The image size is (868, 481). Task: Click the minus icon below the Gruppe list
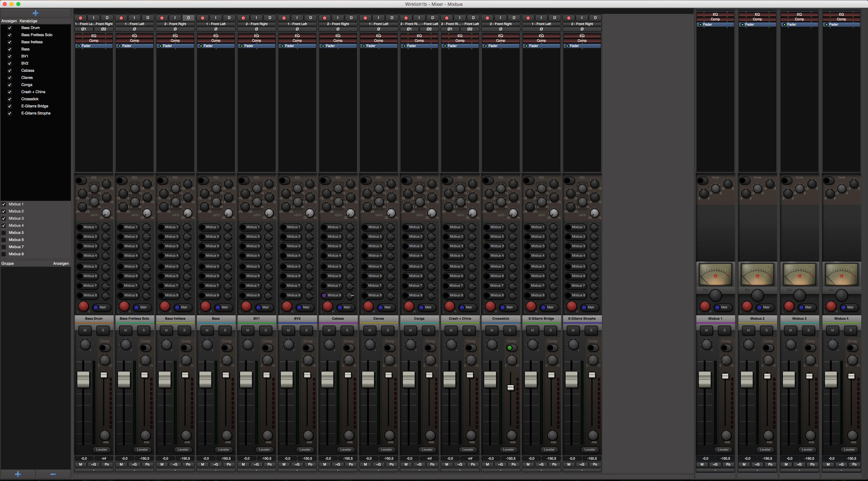(x=53, y=474)
